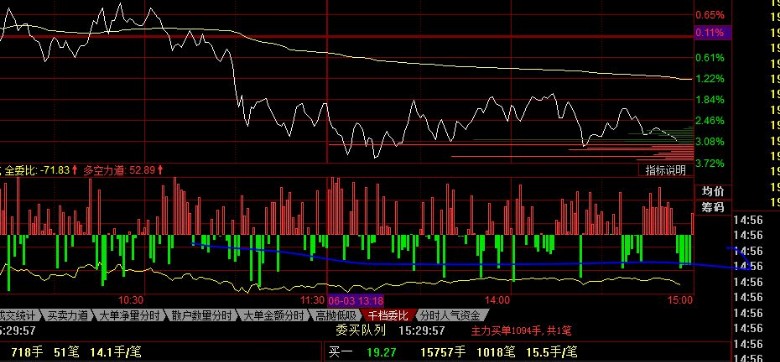Image resolution: width=780 pixels, height=362 pixels.
Task: Click the 全委比 -71.83 indicator value
Action: tap(41, 171)
